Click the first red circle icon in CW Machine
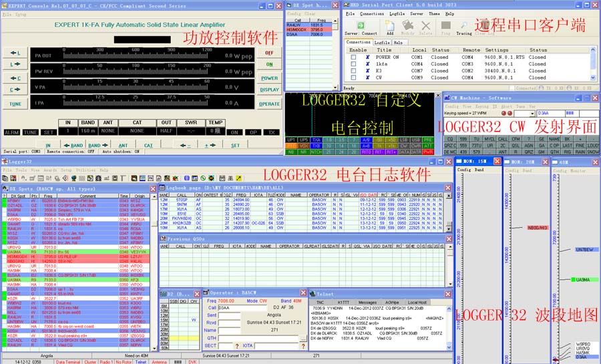601x364 pixels. coord(504,114)
